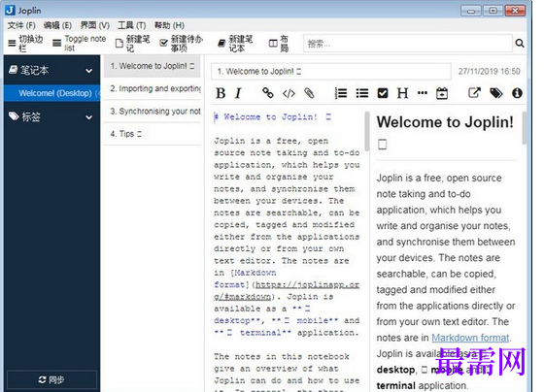Create a new notebook with 新建笔记本
Screen dimensions: 544x392
coord(235,44)
